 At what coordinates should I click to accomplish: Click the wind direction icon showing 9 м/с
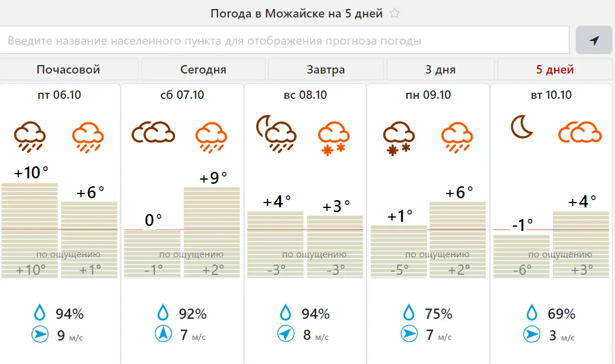39,333
